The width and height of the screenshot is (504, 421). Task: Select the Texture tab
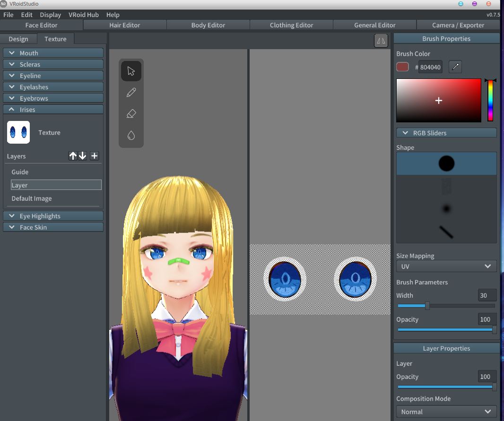tap(55, 39)
